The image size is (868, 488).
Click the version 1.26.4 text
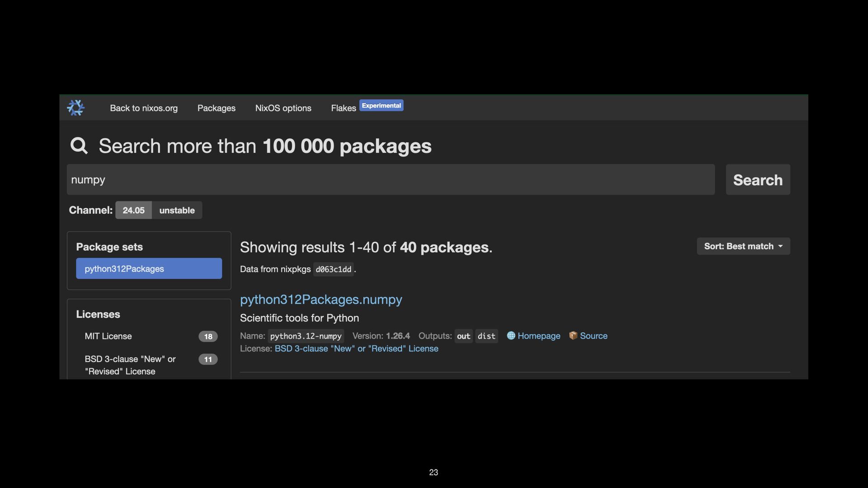pos(398,336)
